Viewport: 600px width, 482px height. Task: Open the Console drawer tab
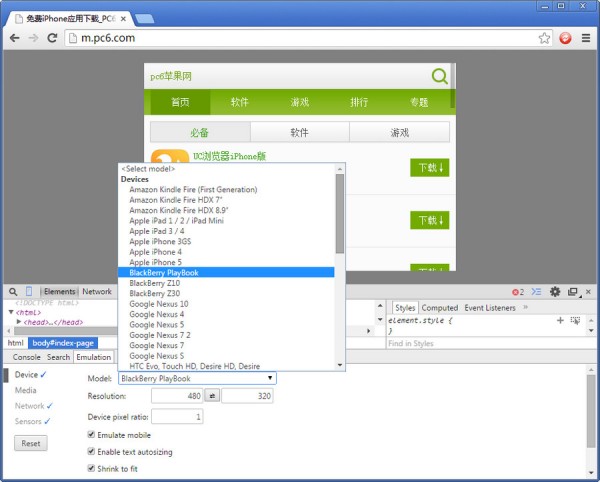click(x=26, y=357)
